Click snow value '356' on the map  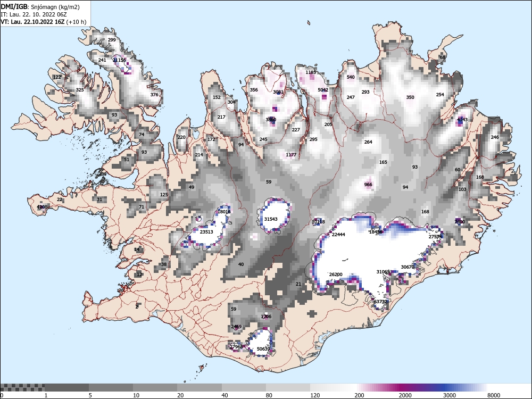coord(254,90)
